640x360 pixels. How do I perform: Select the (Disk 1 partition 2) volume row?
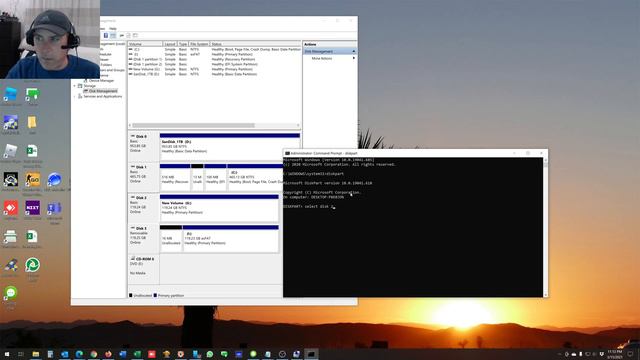214,64
